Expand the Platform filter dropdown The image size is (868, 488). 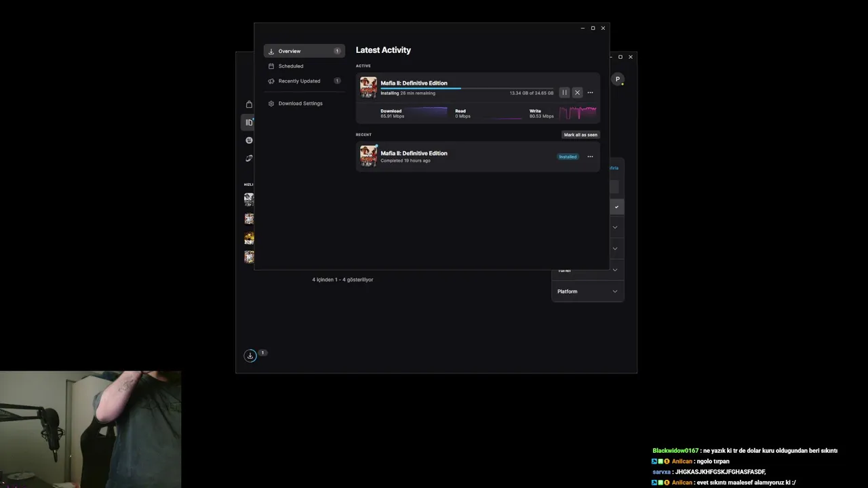pyautogui.click(x=587, y=291)
